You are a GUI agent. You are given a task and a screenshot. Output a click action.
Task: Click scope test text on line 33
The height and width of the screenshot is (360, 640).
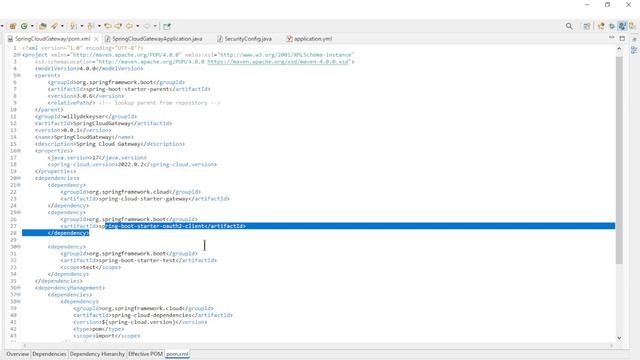tap(89, 267)
